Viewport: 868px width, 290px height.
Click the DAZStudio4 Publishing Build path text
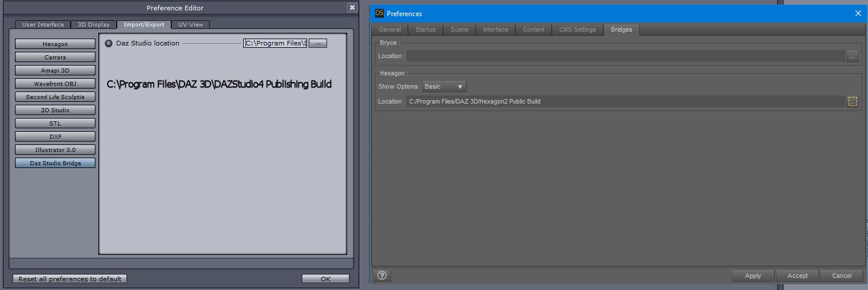click(219, 84)
